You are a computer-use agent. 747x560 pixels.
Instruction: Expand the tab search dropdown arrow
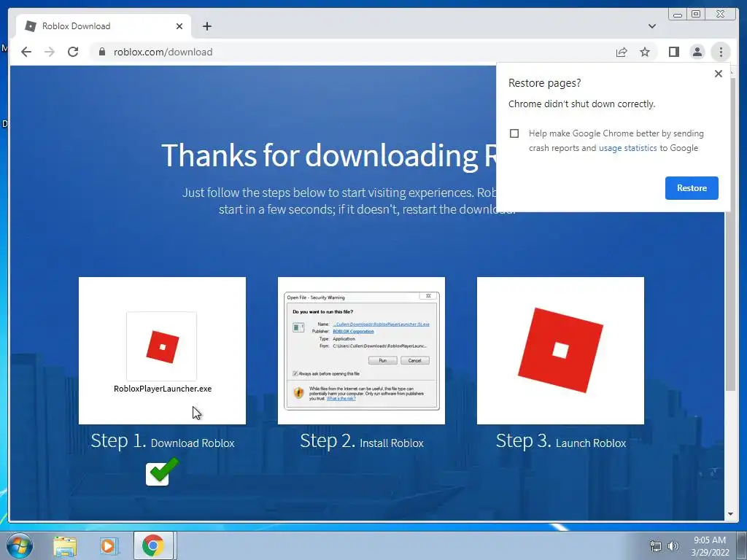tap(651, 26)
